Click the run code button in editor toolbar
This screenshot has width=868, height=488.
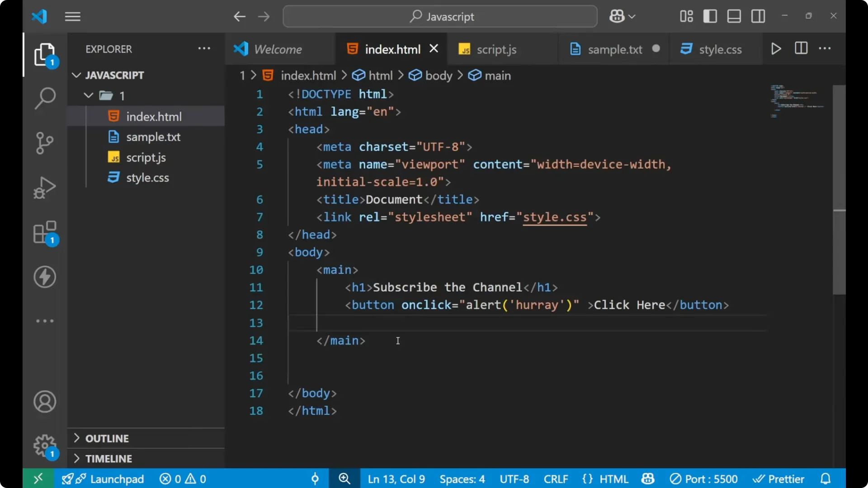(x=776, y=49)
